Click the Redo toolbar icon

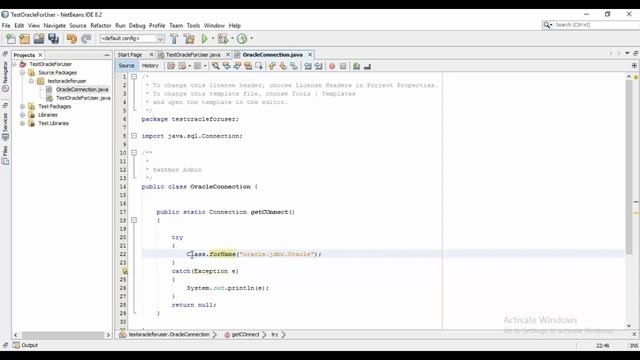(x=86, y=39)
